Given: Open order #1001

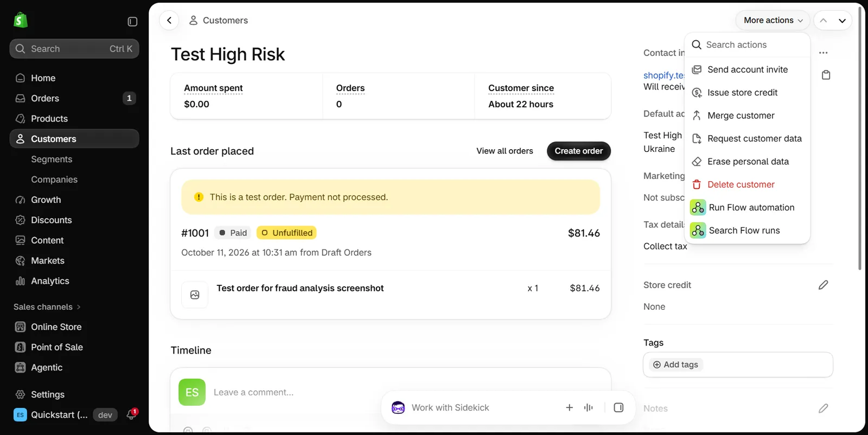Looking at the screenshot, I should point(195,233).
